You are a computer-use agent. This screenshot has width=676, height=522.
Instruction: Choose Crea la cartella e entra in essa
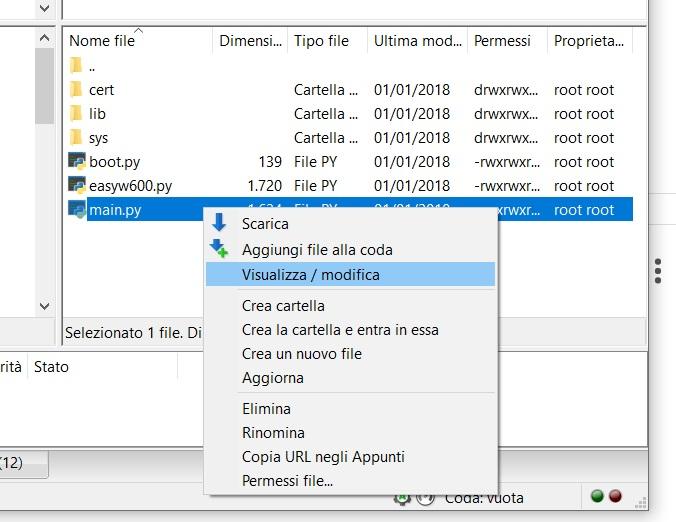click(x=350, y=330)
